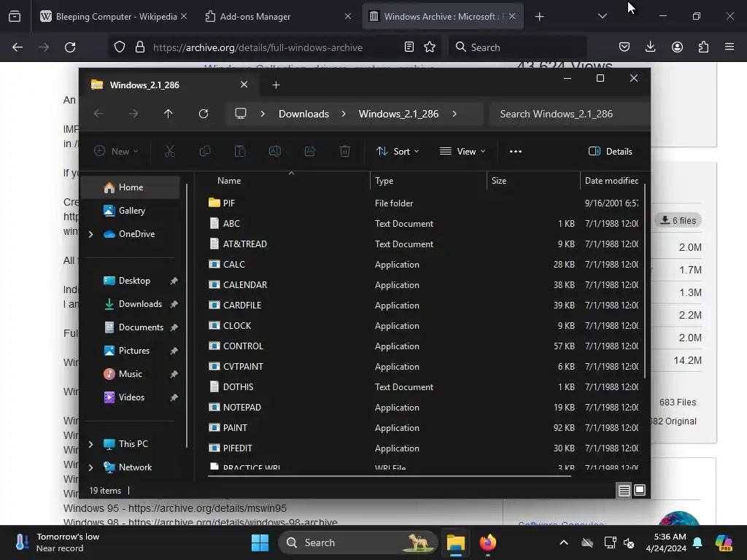Open Firefox list all tabs dropdown
This screenshot has width=747, height=560.
tap(602, 17)
